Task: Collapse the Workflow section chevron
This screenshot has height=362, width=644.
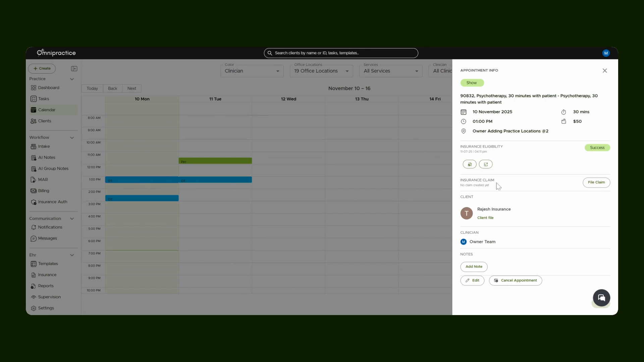Action: [72, 138]
